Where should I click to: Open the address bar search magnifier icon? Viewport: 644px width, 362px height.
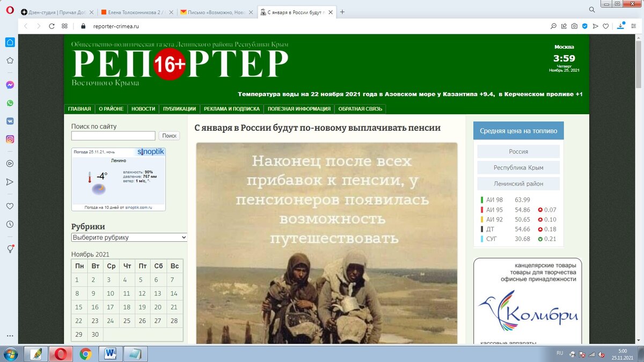tap(553, 26)
